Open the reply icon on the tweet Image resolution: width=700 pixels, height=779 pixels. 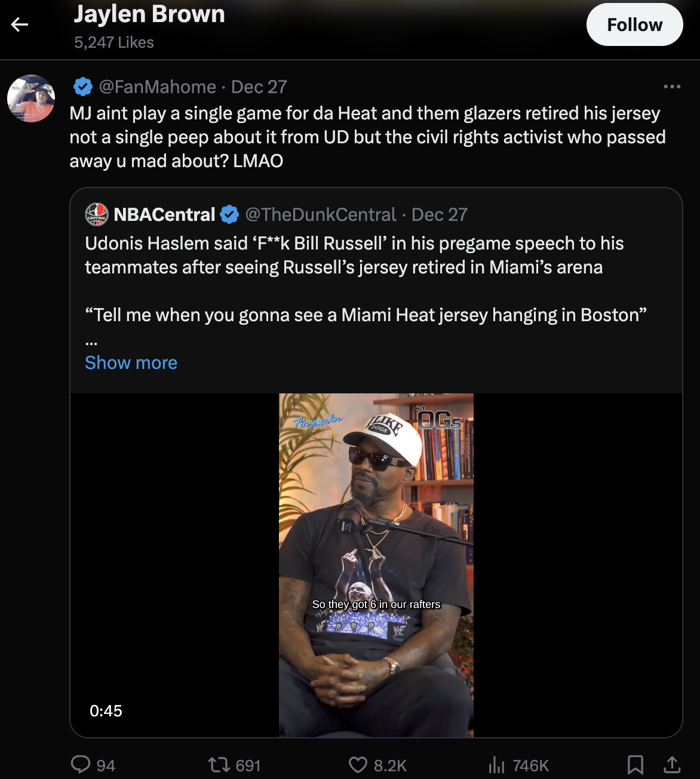(x=80, y=765)
